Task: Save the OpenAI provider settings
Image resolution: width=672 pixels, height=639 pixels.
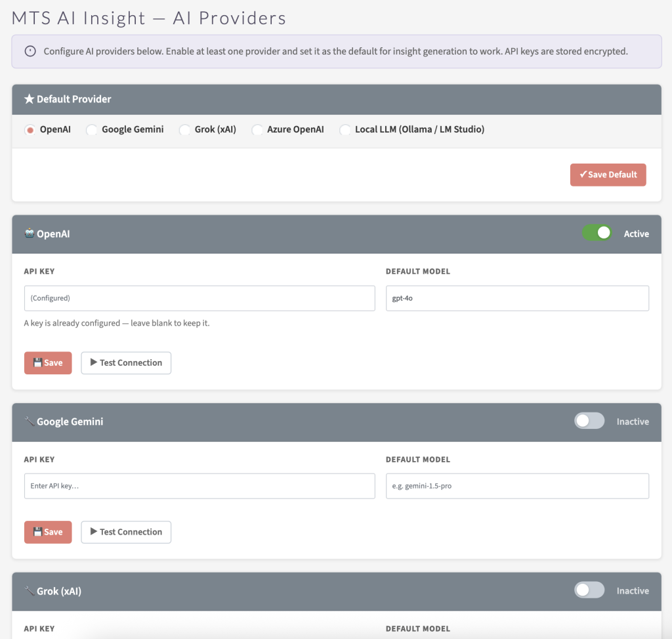Action: (x=48, y=363)
